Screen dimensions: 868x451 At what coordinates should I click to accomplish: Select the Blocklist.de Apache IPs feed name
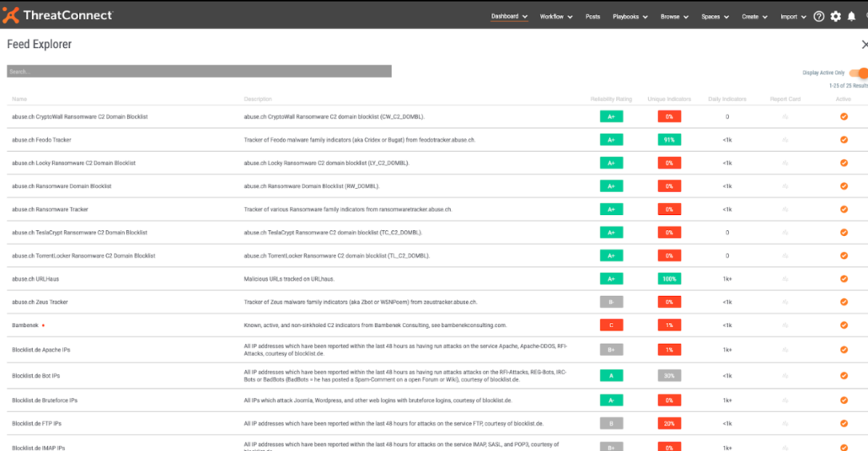(x=41, y=350)
